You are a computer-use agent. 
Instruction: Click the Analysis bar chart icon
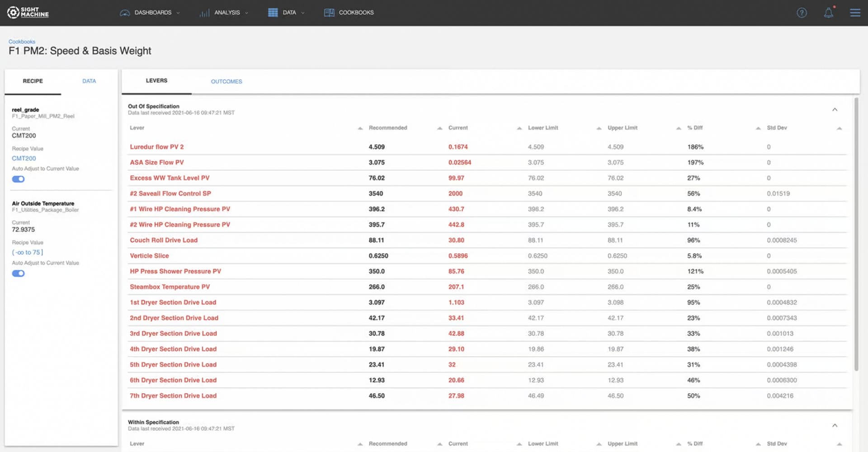coord(204,13)
